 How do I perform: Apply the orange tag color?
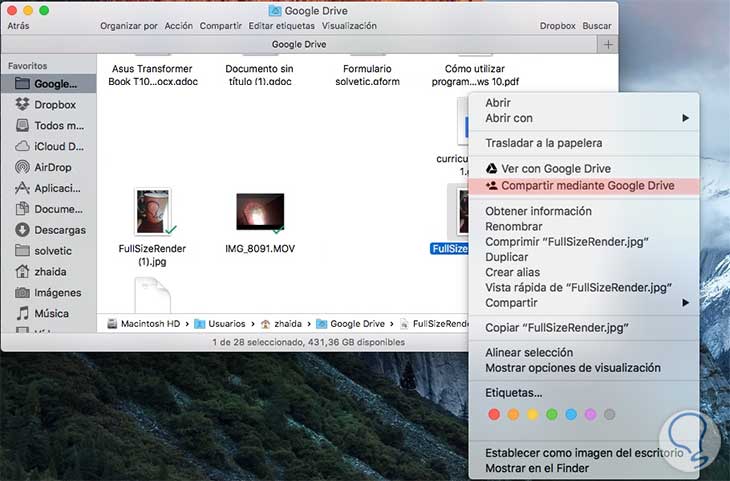pyautogui.click(x=513, y=414)
